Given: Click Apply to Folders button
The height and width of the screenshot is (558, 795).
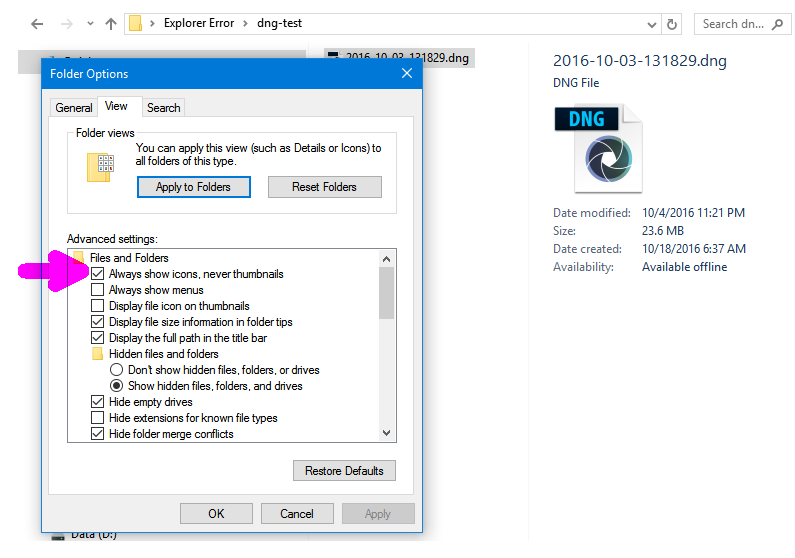Looking at the screenshot, I should (x=194, y=187).
